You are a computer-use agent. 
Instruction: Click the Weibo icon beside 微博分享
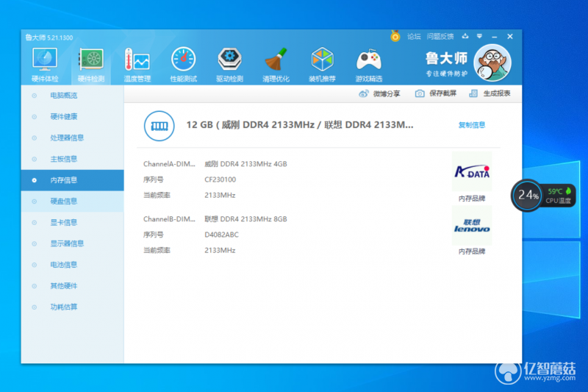(x=363, y=93)
